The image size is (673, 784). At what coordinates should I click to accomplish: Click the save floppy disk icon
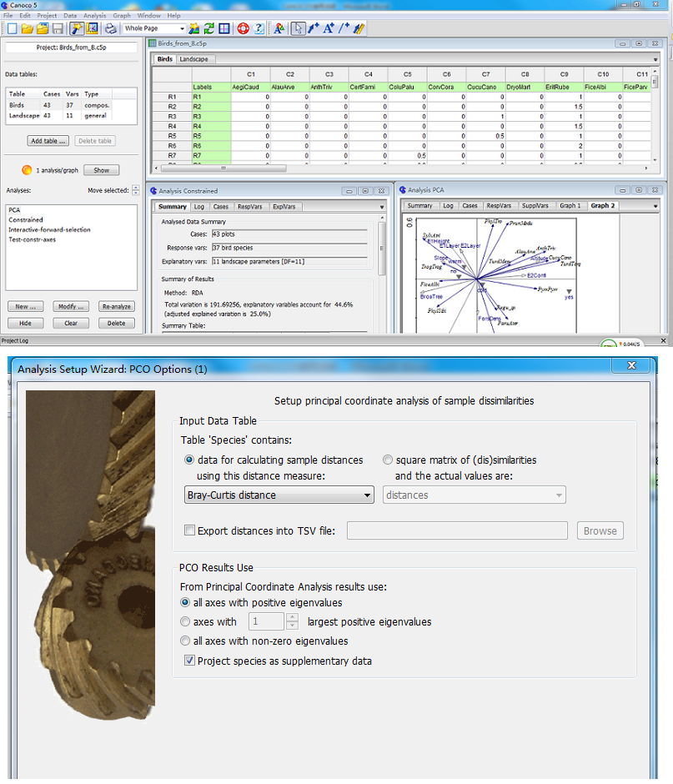coord(58,28)
